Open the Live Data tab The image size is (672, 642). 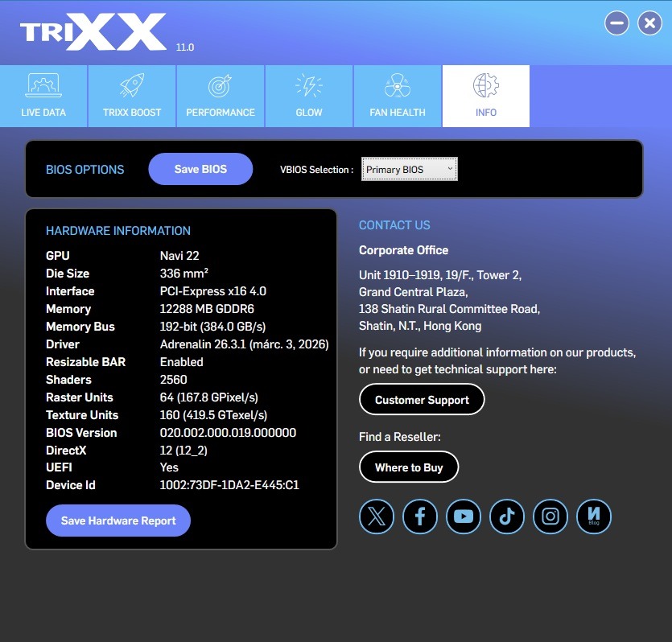coord(43,96)
